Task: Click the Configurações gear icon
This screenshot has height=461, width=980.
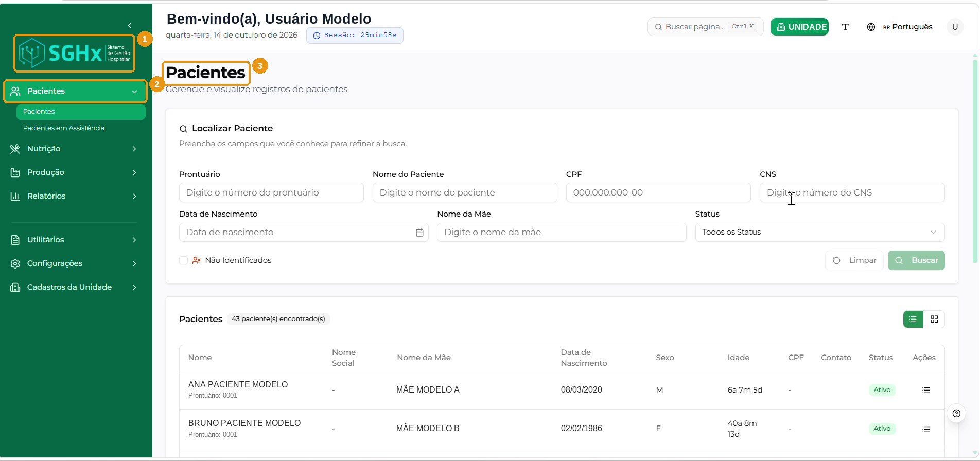Action: tap(15, 263)
